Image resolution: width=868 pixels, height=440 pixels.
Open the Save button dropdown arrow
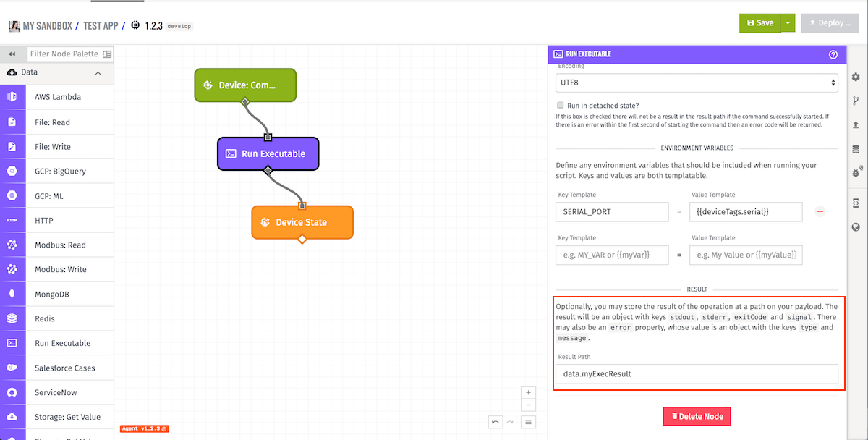coord(788,22)
